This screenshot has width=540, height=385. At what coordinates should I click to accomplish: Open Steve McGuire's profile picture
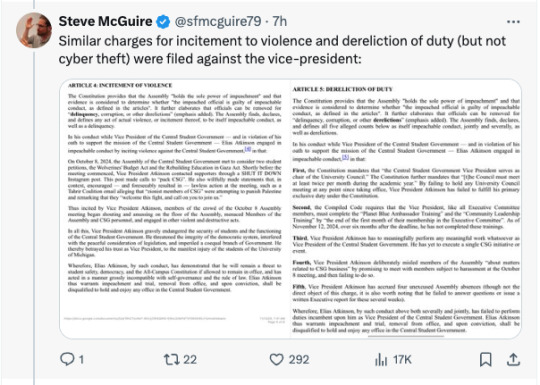coord(34,30)
